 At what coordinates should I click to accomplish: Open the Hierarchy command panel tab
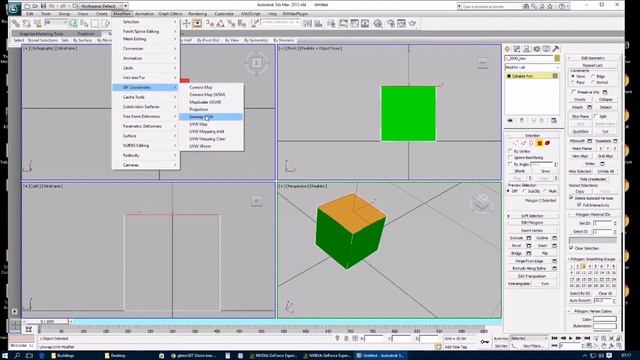coord(527,49)
